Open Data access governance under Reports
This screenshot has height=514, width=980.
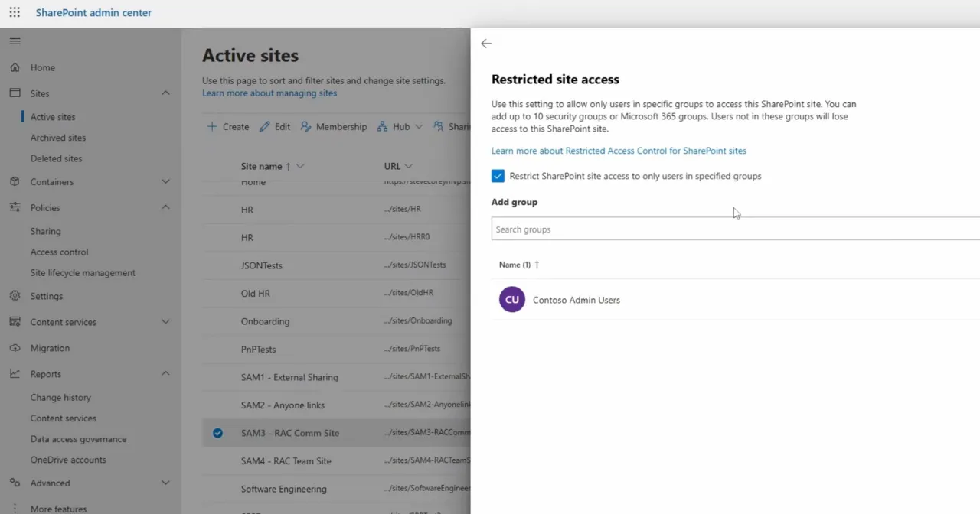[x=80, y=438]
